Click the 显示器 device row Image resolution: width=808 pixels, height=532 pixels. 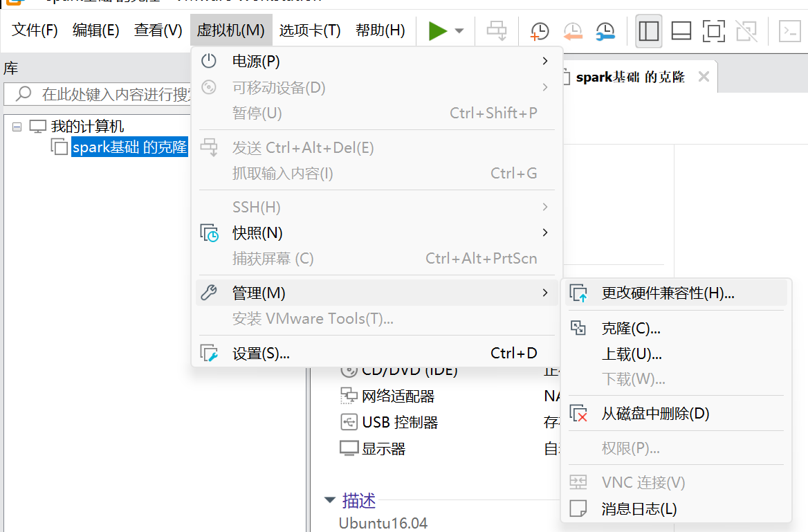coord(383,449)
